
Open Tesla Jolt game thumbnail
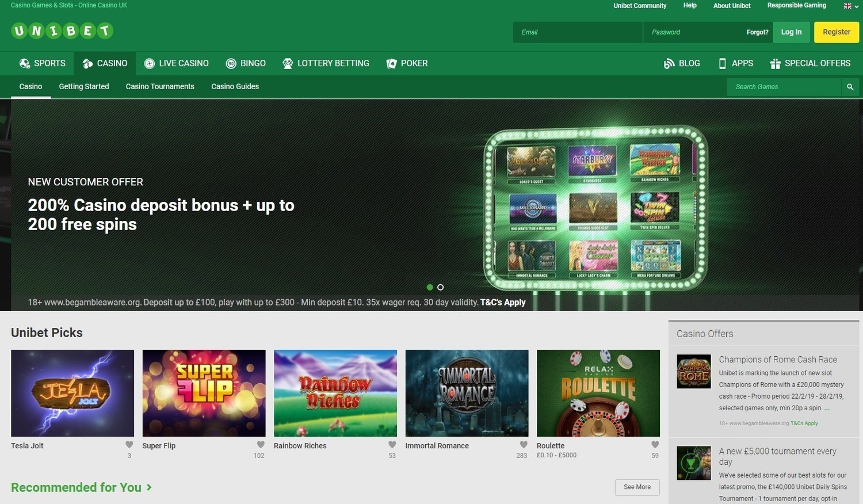tap(72, 393)
